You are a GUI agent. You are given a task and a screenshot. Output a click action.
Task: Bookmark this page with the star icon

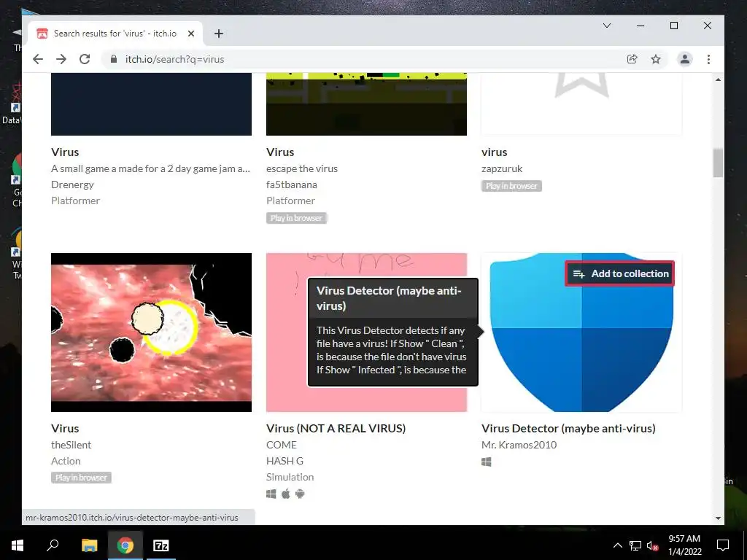tap(656, 59)
